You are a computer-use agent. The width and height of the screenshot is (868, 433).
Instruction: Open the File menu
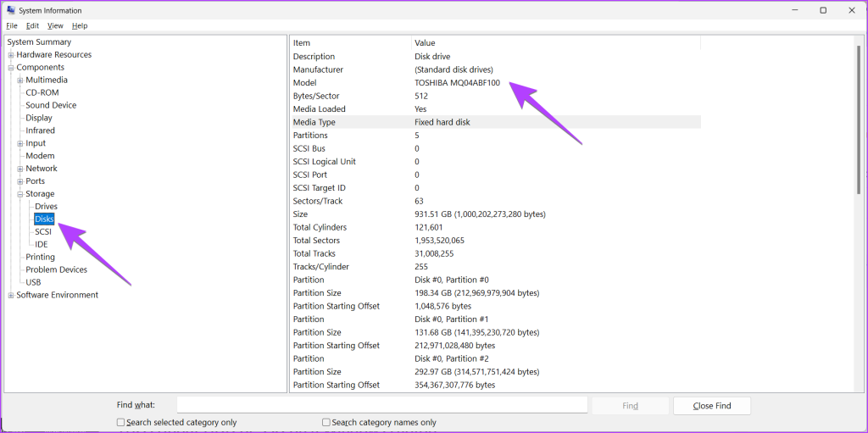coord(12,25)
